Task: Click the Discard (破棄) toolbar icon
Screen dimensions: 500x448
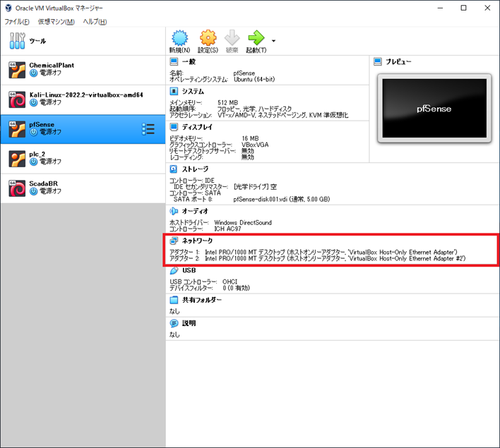Action: tap(232, 38)
